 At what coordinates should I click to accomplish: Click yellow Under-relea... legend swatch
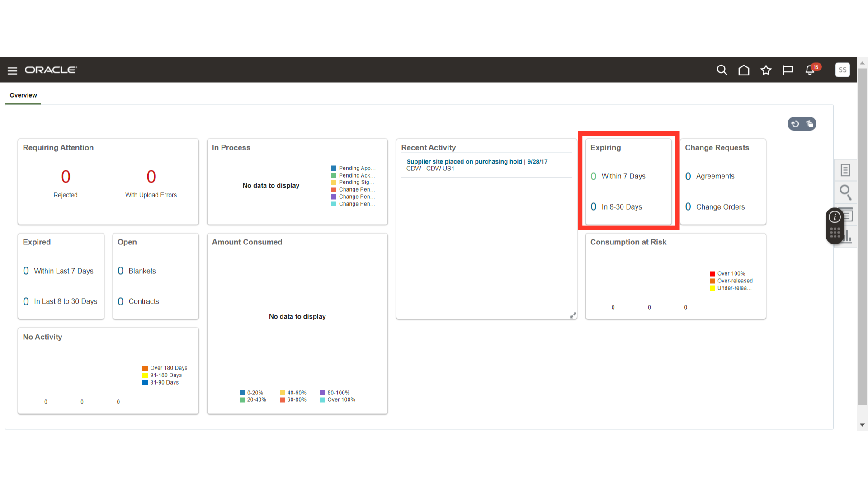point(712,288)
